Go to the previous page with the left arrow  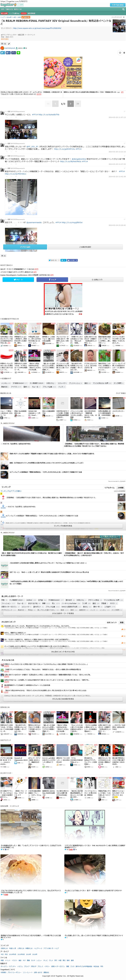56,103
